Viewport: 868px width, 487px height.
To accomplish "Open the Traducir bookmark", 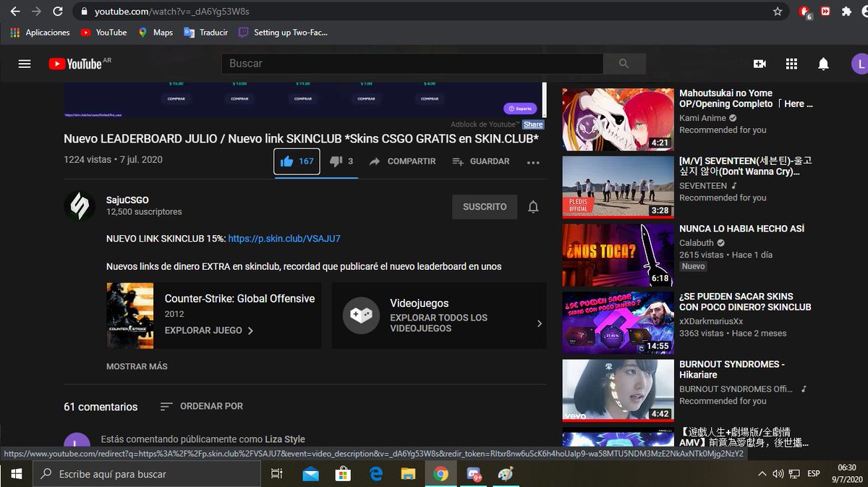I will click(x=206, y=33).
